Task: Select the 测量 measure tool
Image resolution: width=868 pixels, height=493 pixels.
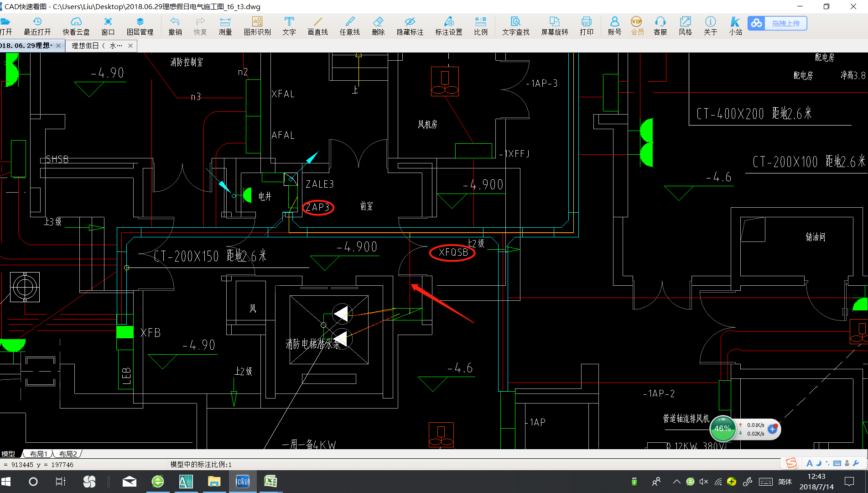Action: 225,26
